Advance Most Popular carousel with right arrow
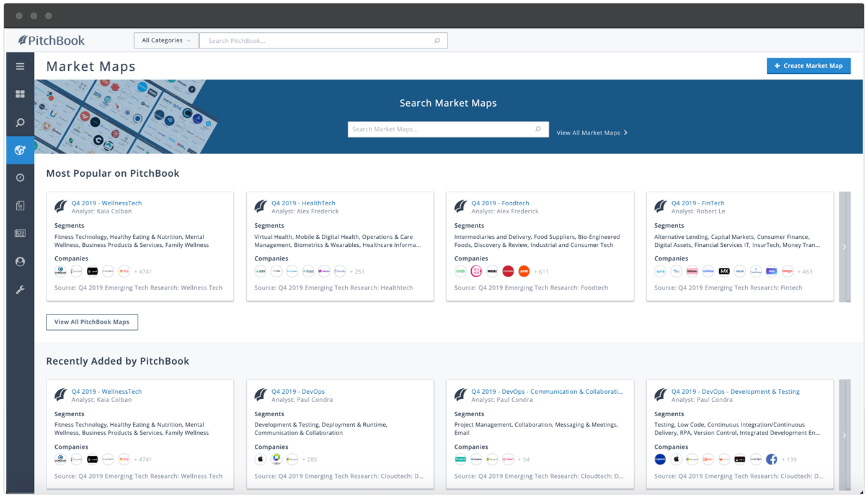The height and width of the screenshot is (498, 868). tap(844, 247)
